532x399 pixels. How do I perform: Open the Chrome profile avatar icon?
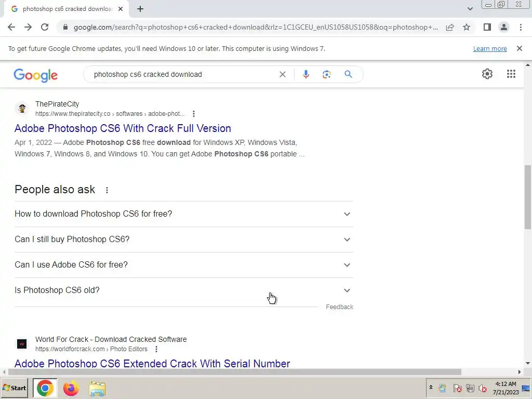(x=504, y=27)
